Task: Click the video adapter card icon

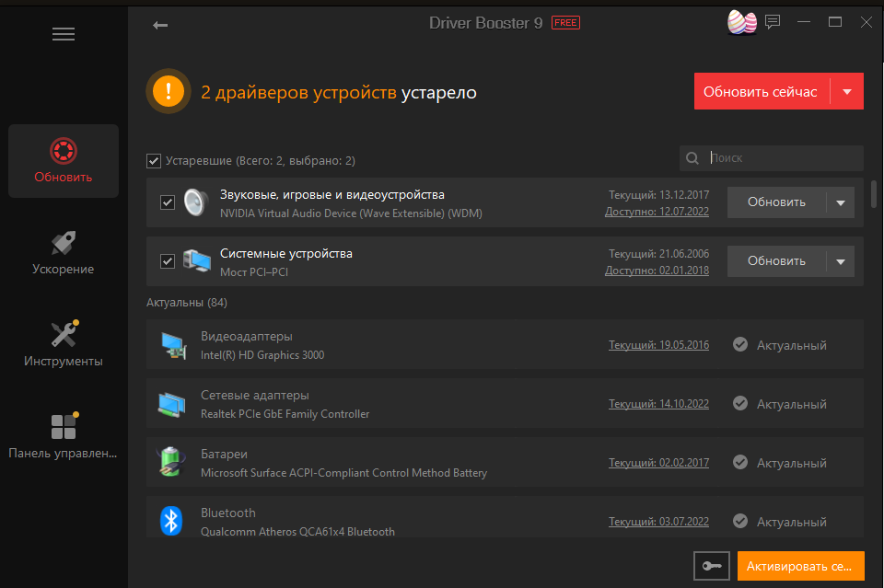Action: [x=174, y=345]
